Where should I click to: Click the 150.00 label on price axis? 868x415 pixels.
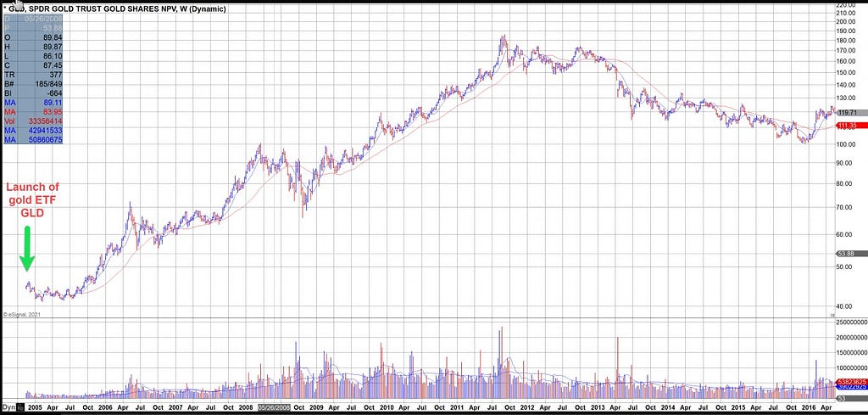tap(847, 73)
